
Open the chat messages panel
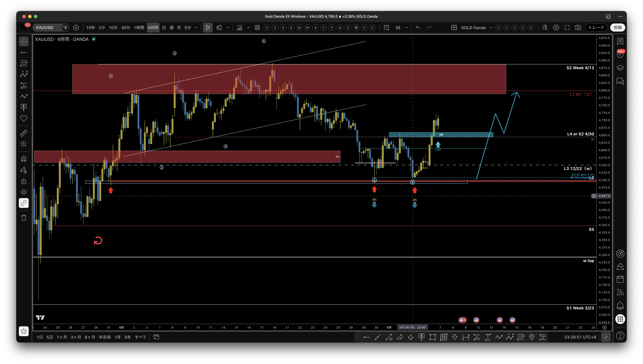620,81
